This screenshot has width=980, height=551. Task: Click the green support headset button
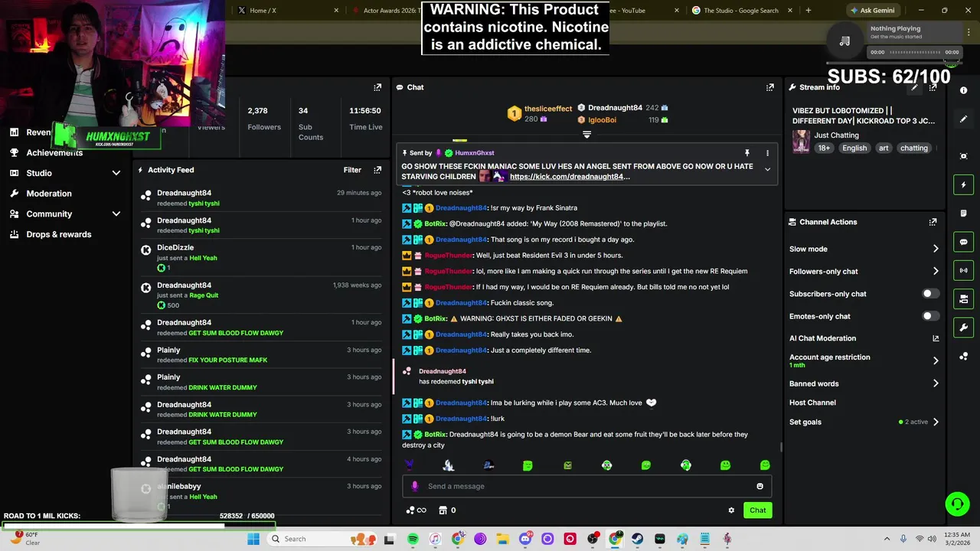[957, 504]
